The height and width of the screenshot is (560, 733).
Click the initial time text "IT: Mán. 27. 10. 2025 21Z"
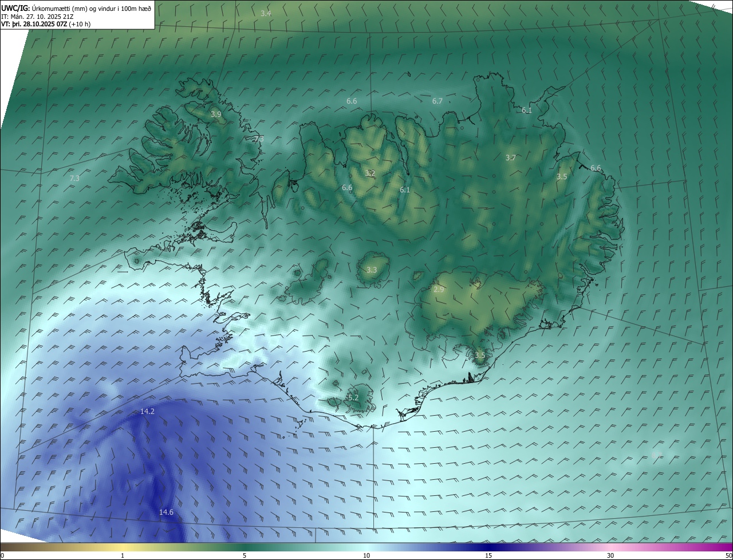(x=37, y=17)
